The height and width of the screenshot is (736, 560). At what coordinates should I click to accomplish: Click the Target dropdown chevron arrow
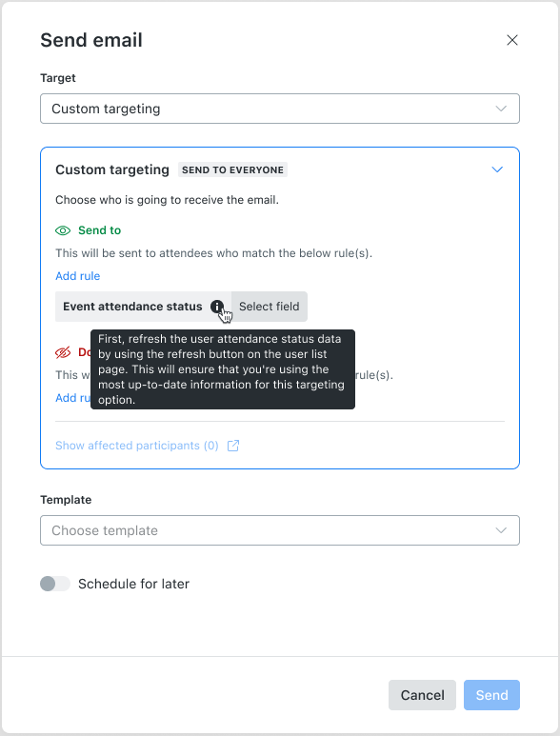click(501, 109)
